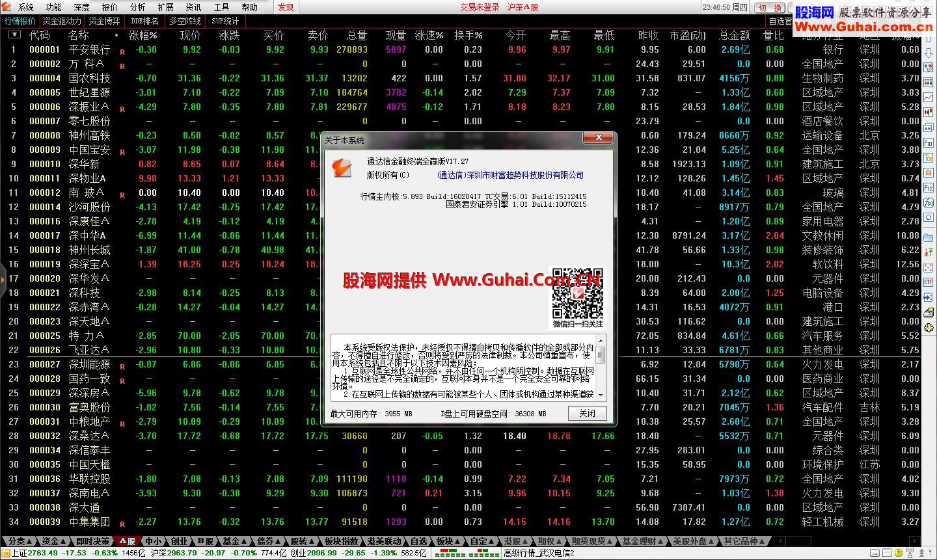Open the blue folder icon in sidebar
This screenshot has height=560, width=937.
pyautogui.click(x=928, y=238)
